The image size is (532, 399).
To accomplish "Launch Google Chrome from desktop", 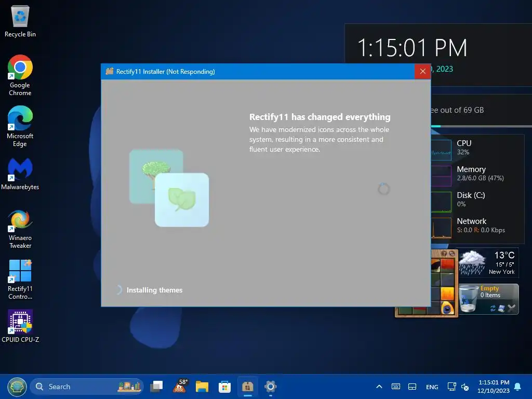I will (20, 75).
